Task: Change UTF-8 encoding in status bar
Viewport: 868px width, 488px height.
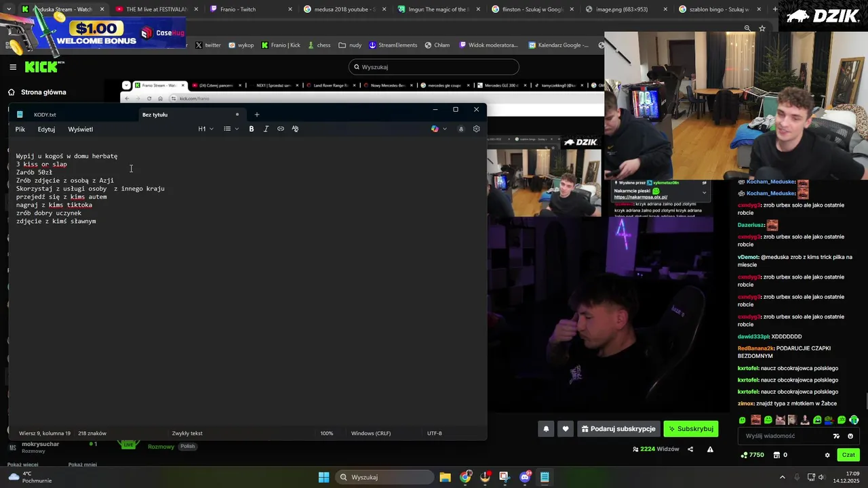Action: [x=435, y=433]
